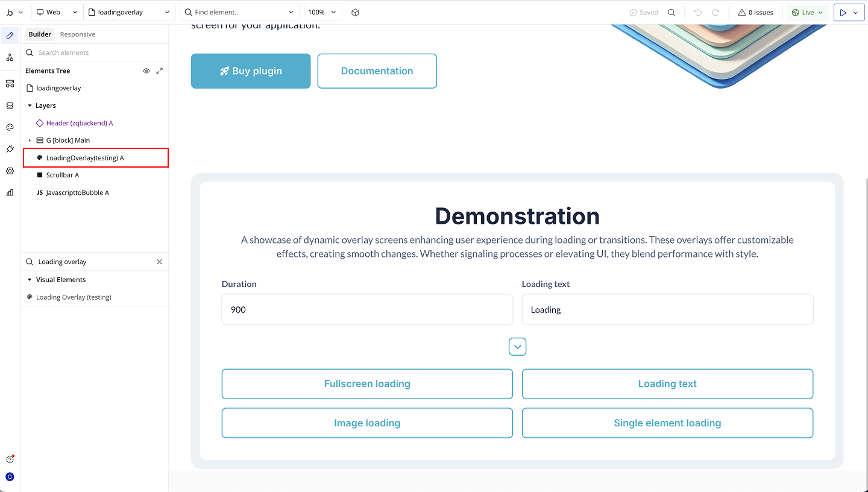Click the 3D cube icon in toolbar
The width and height of the screenshot is (868, 492).
[x=356, y=12]
